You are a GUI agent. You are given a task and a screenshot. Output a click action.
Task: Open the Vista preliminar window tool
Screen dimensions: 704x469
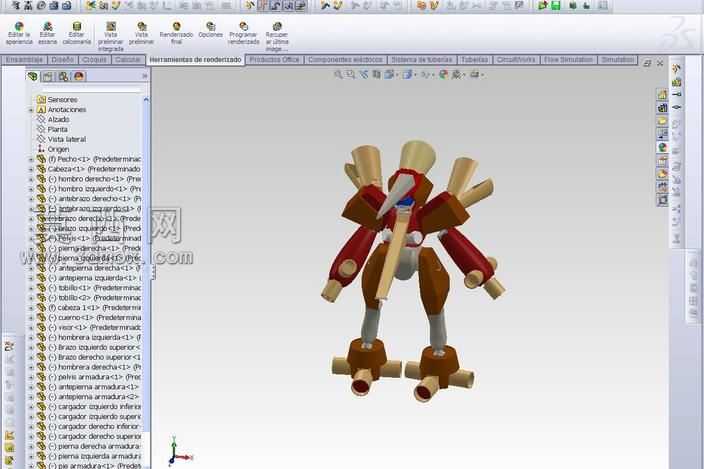[141, 33]
